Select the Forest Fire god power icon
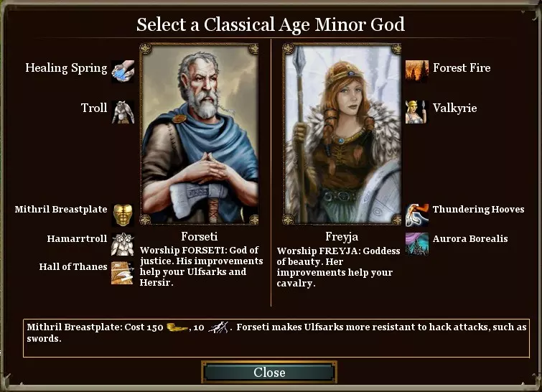Screen dimensions: 542x392 point(417,71)
